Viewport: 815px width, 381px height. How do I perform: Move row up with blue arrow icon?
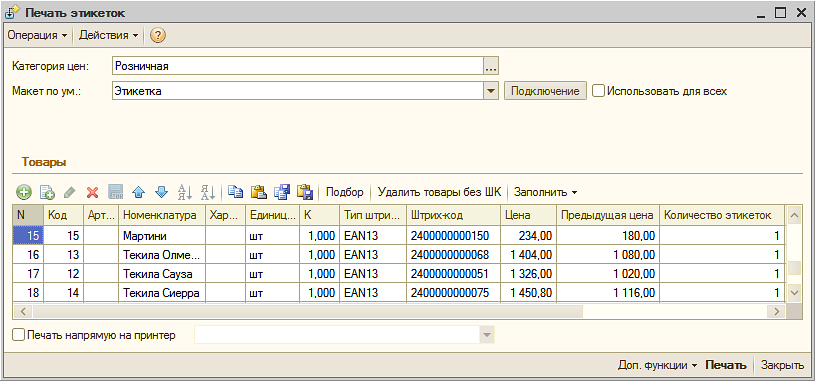click(138, 192)
